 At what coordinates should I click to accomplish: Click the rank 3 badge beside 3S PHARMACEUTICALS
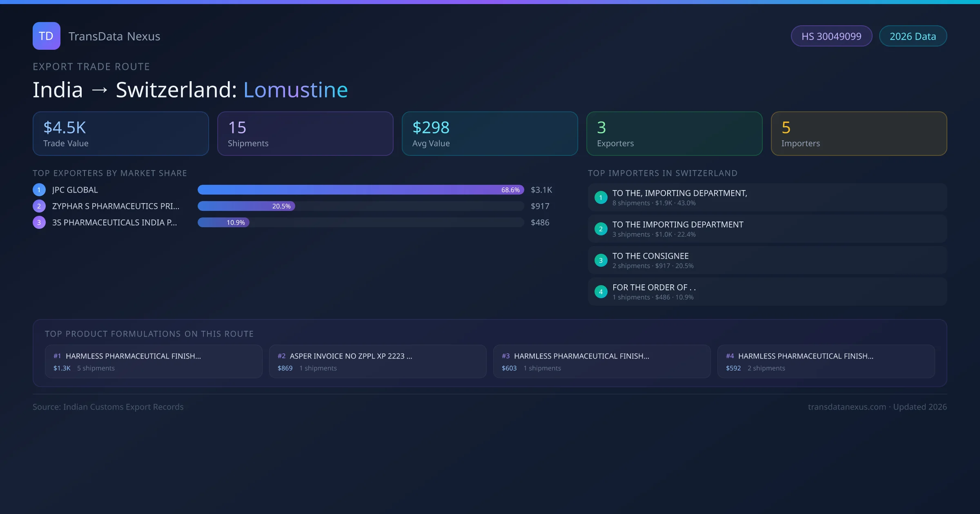tap(39, 222)
